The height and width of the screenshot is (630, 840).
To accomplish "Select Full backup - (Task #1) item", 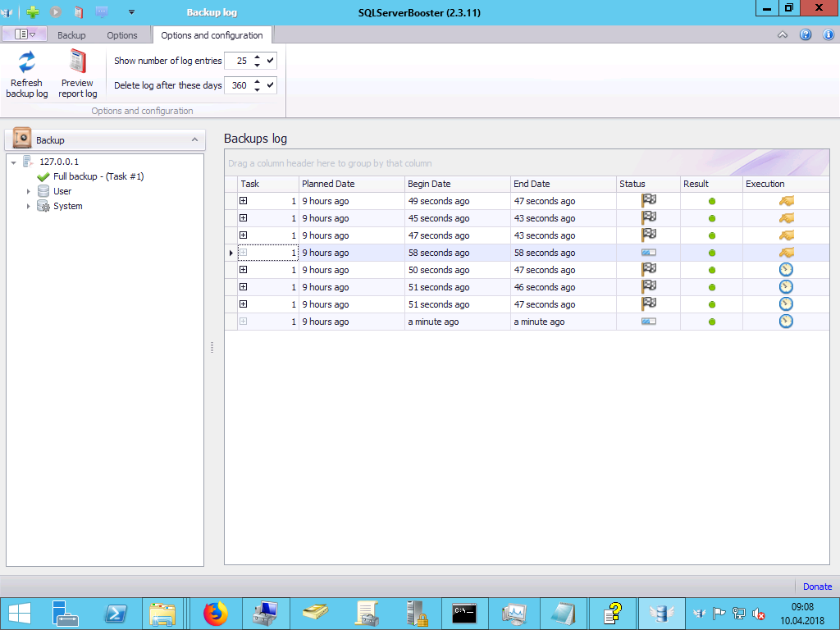I will point(98,176).
